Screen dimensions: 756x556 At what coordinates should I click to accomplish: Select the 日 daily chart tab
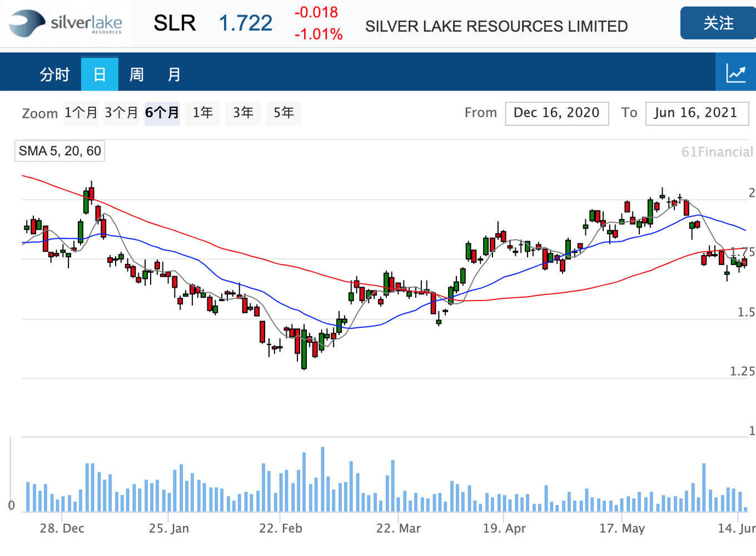pyautogui.click(x=100, y=74)
